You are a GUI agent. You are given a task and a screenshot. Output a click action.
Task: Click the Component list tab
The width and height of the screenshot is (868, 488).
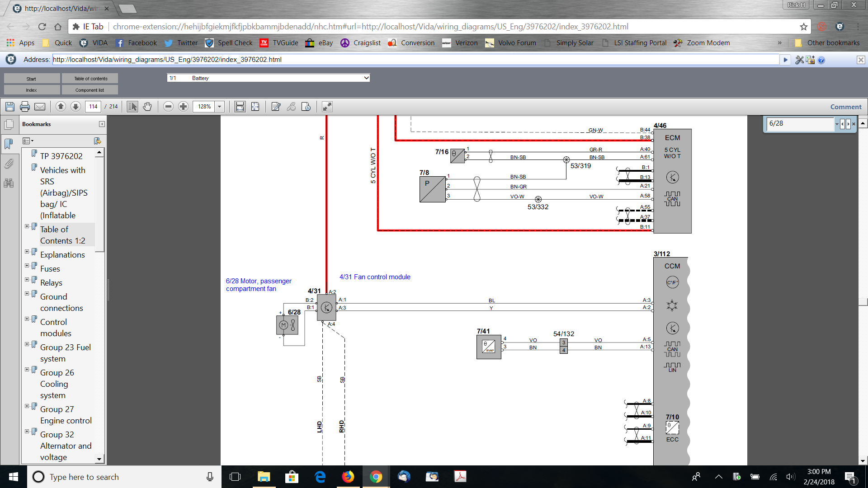[x=90, y=90]
